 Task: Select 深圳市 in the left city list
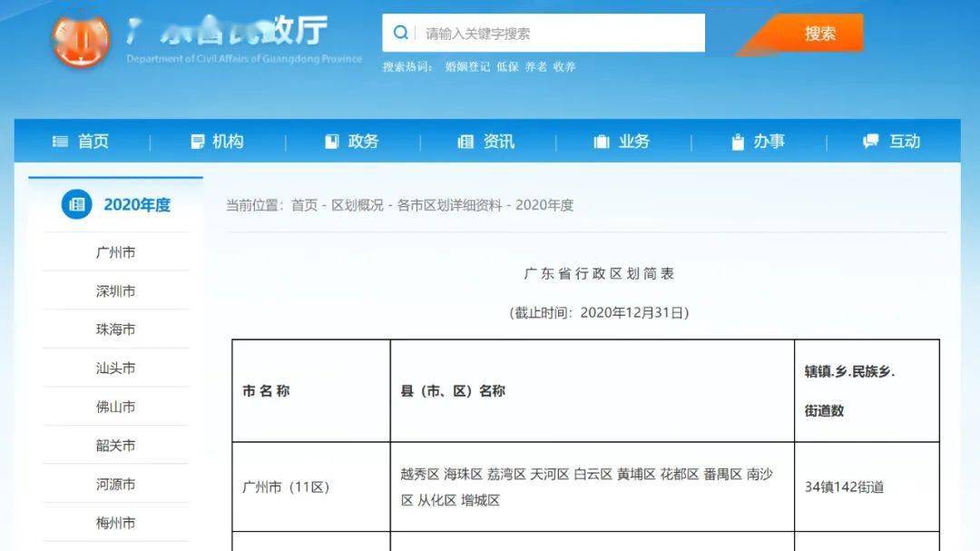click(x=115, y=290)
